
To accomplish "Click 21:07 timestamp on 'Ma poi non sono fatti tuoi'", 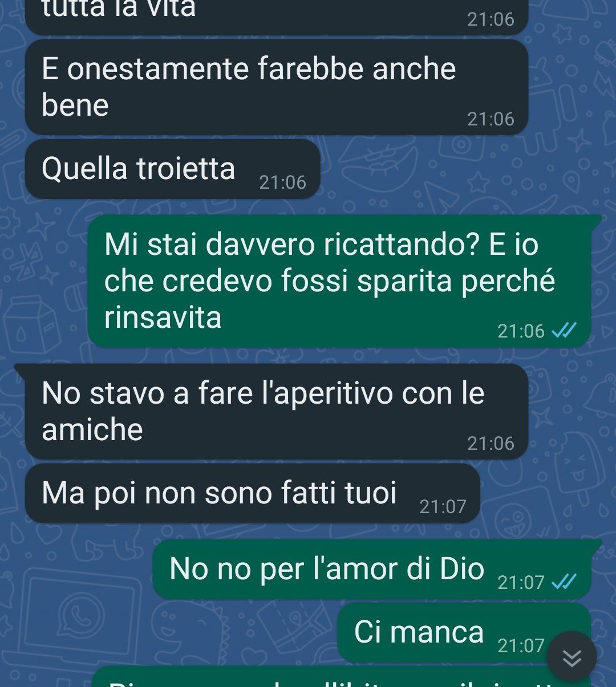I will coord(443,506).
